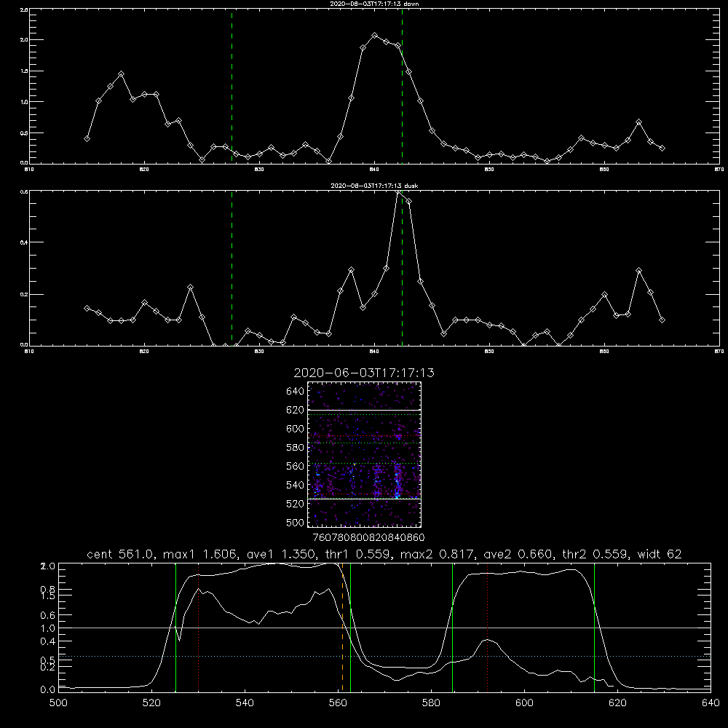Click the '0.2' y-axis label of dusk plot
The image size is (728, 728).
[24, 294]
